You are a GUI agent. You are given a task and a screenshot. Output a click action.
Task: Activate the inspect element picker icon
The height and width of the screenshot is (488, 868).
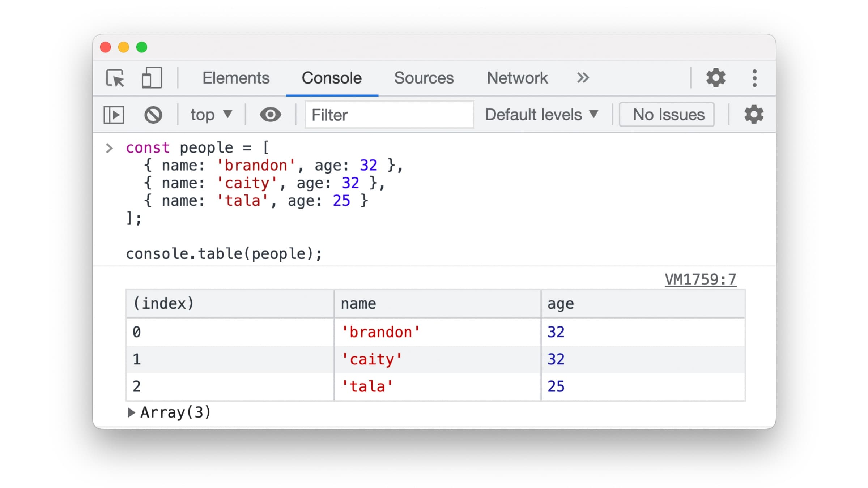tap(115, 78)
